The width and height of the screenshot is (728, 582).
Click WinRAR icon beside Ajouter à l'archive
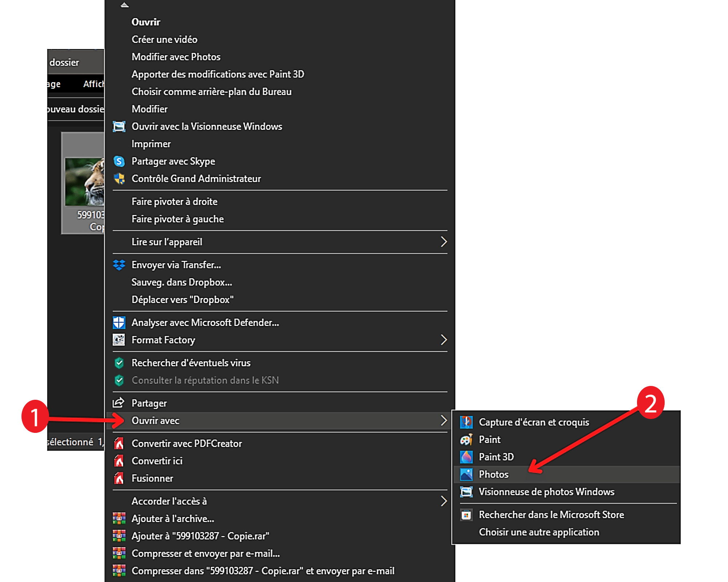tap(119, 518)
